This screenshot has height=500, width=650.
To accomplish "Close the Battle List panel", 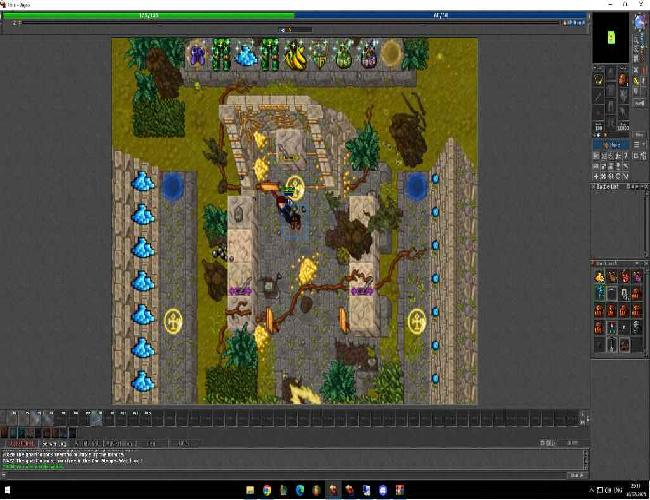I will (x=645, y=187).
